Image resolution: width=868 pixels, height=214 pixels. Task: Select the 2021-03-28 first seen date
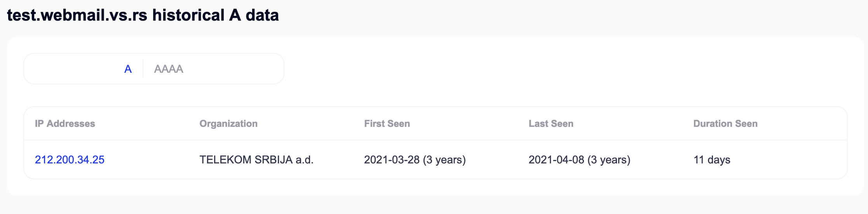(392, 160)
